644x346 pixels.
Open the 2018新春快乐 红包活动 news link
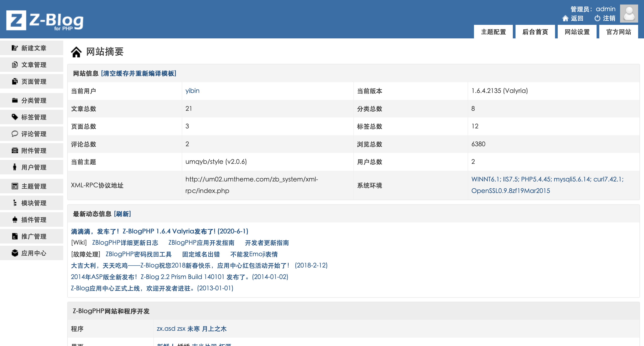tap(199, 266)
